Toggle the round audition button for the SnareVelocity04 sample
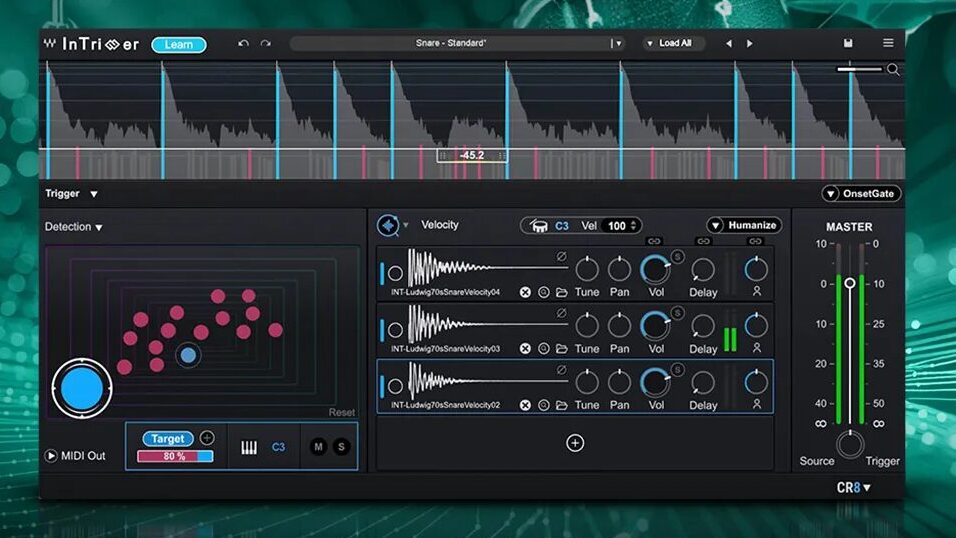956x538 pixels. point(395,273)
